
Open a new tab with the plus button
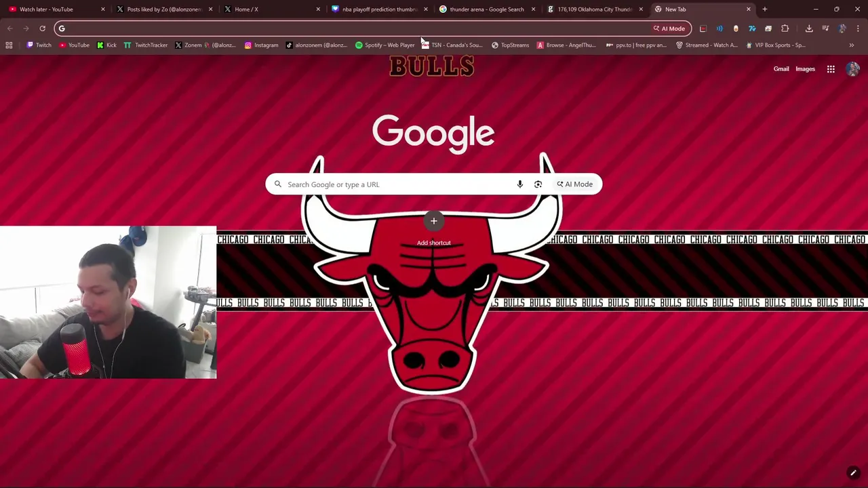764,9
